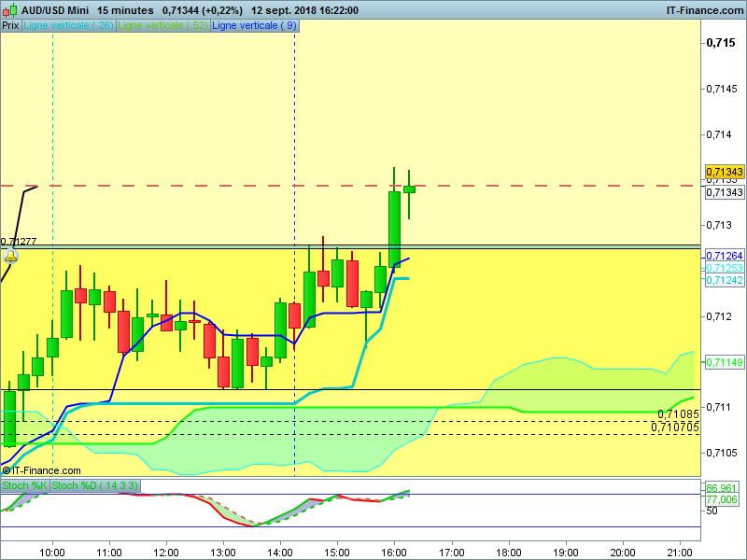This screenshot has height=560, width=747.
Task: Click the 10:00 time axis label
Action: click(x=52, y=553)
